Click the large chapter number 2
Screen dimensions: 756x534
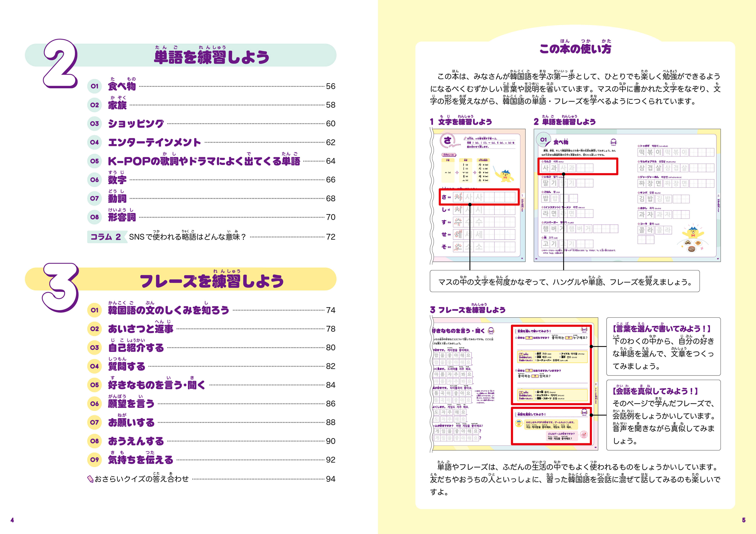coord(60,63)
